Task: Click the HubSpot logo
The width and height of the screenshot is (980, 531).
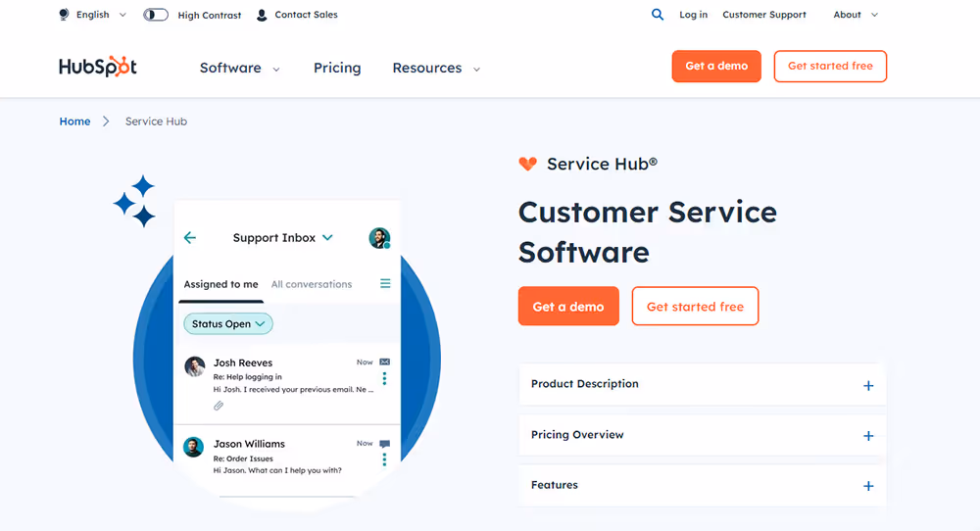Action: coord(97,67)
